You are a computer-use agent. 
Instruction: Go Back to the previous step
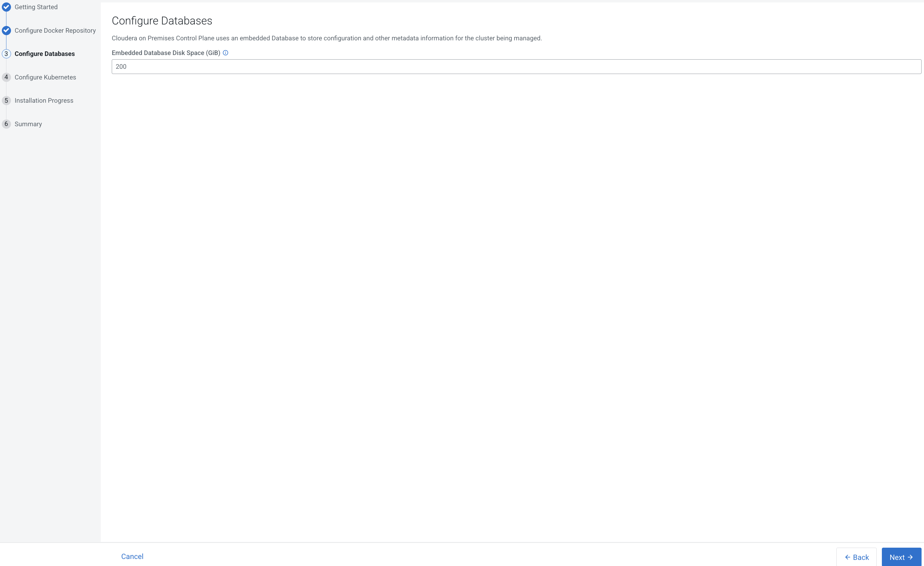click(856, 557)
